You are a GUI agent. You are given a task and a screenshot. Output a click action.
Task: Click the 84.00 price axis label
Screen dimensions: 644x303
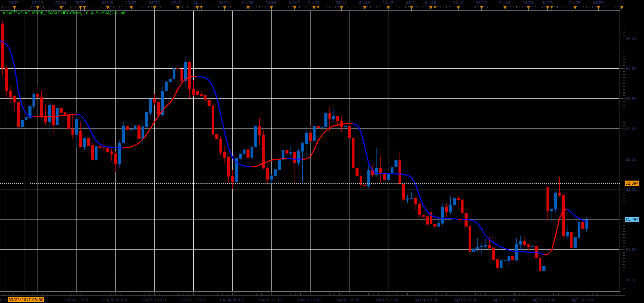[631, 69]
